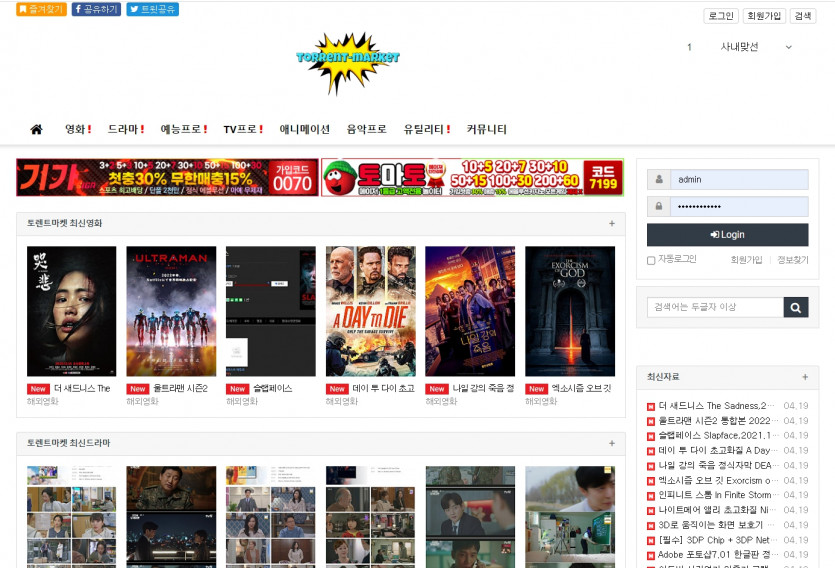This screenshot has height=568, width=835.
Task: Share via Twitter 트윗공유 button
Action: [x=152, y=9]
